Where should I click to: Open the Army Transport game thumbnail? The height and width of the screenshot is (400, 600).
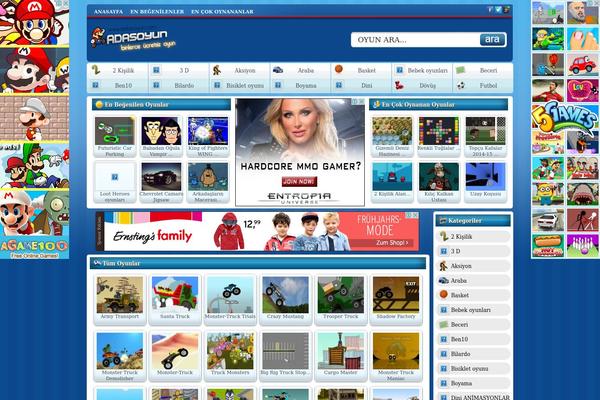point(120,295)
